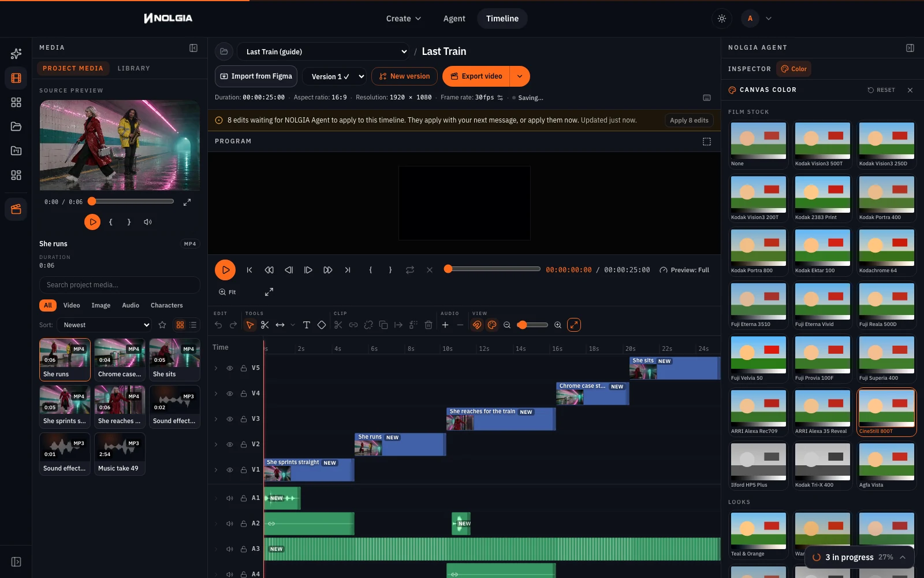Mute the source preview volume icon
The width and height of the screenshot is (924, 578).
point(148,222)
